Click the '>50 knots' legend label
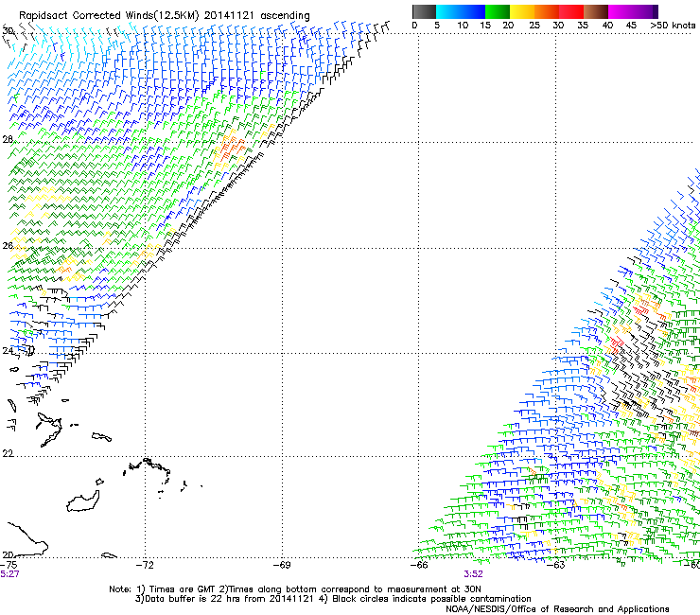 point(673,26)
